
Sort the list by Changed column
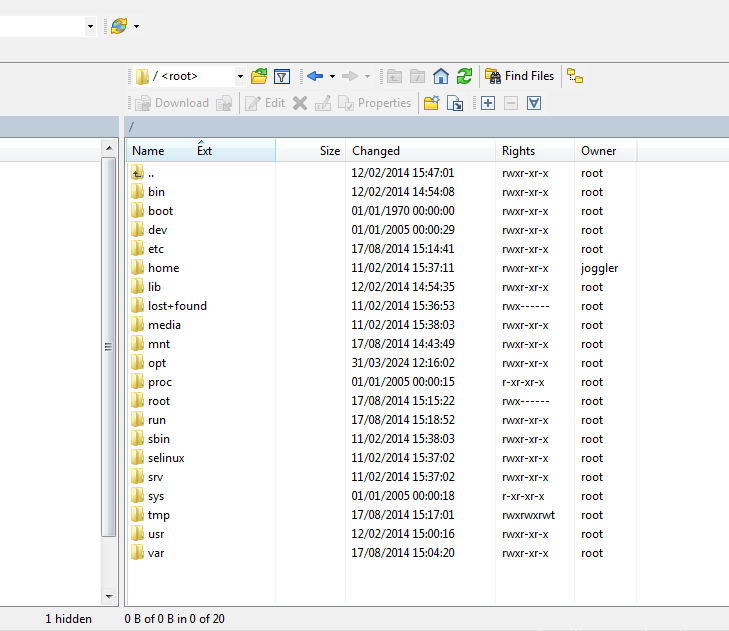click(376, 151)
